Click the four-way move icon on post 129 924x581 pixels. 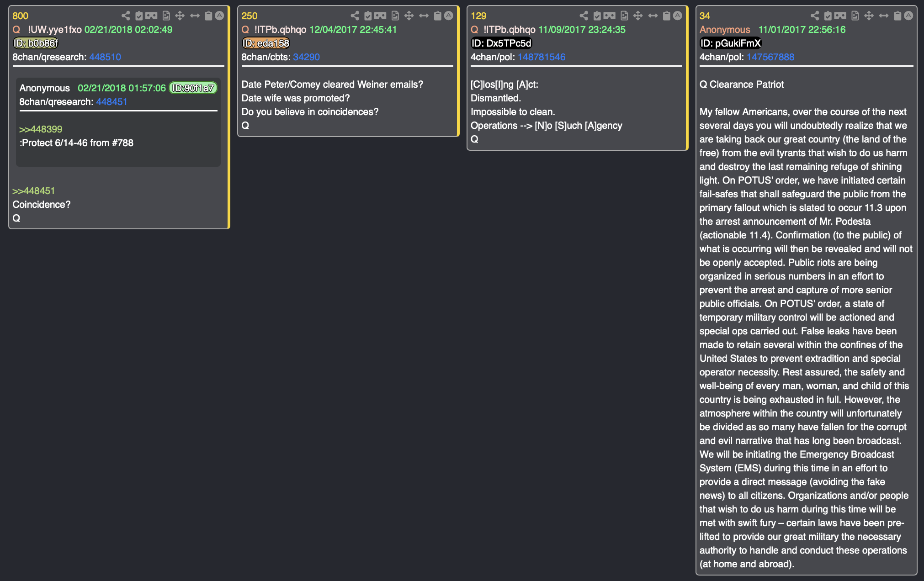point(638,16)
